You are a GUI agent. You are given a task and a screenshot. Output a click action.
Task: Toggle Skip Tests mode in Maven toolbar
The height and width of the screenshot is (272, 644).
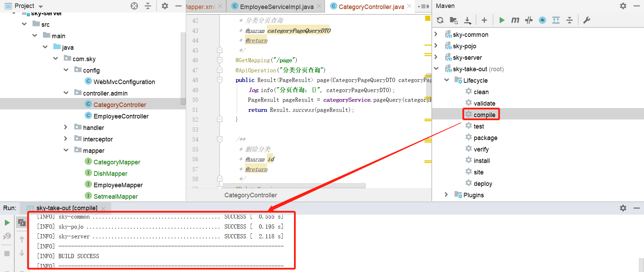(542, 20)
